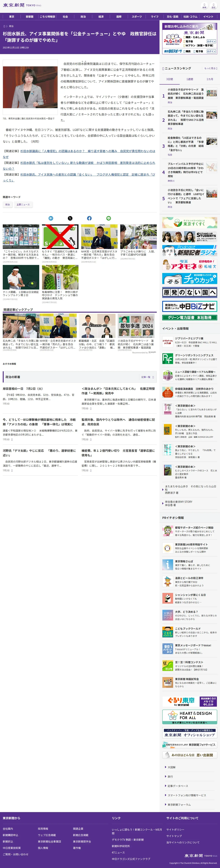Open 東京新聞140周年特設サイト icon
This screenshot has width=220, height=868.
167,548
